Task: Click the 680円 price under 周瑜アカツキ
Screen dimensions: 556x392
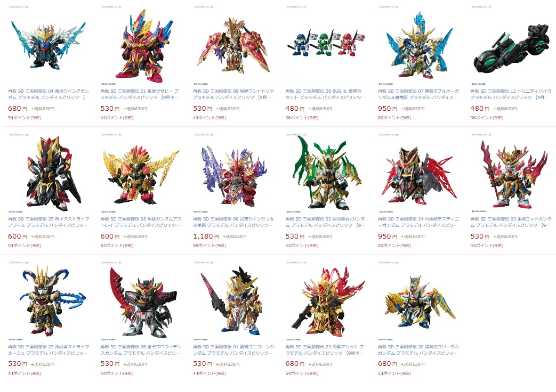Action: point(295,364)
